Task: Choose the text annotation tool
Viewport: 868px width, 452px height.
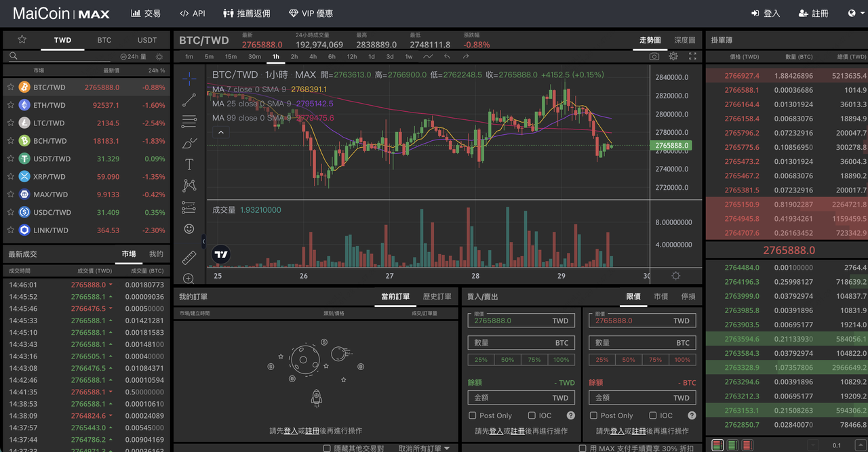Action: pyautogui.click(x=189, y=164)
